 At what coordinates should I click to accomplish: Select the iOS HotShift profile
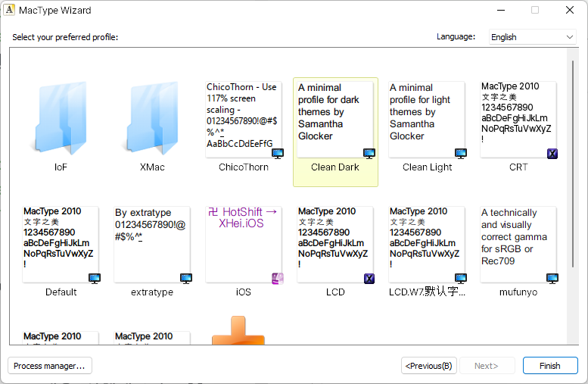pyautogui.click(x=244, y=246)
